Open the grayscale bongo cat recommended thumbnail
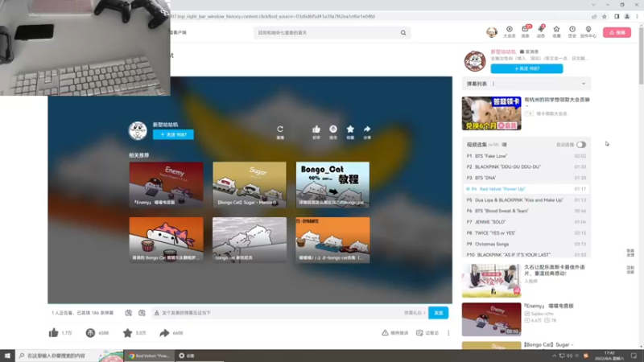644x362 pixels. click(250, 240)
